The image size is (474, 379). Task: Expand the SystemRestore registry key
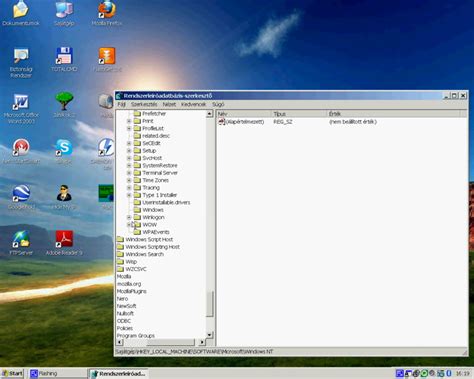pyautogui.click(x=129, y=165)
